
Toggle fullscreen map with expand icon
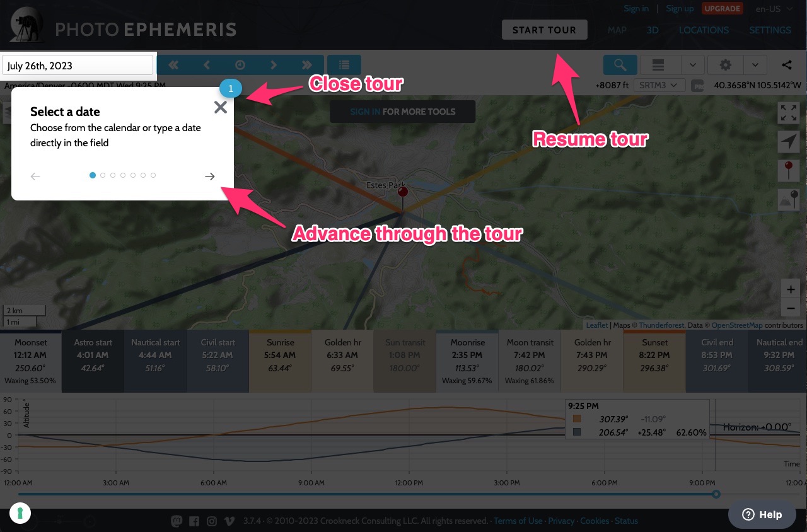coord(789,113)
